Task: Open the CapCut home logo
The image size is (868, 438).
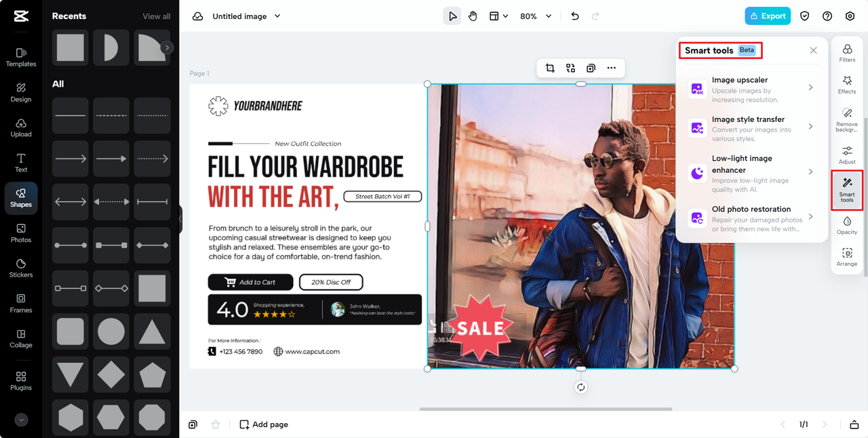Action: pyautogui.click(x=21, y=16)
